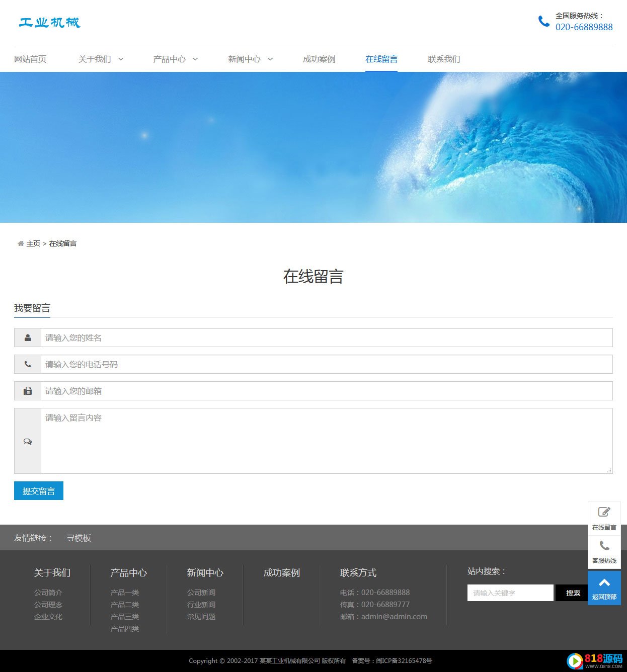
Task: Click the 我要留言 section heading
Action: coord(32,308)
